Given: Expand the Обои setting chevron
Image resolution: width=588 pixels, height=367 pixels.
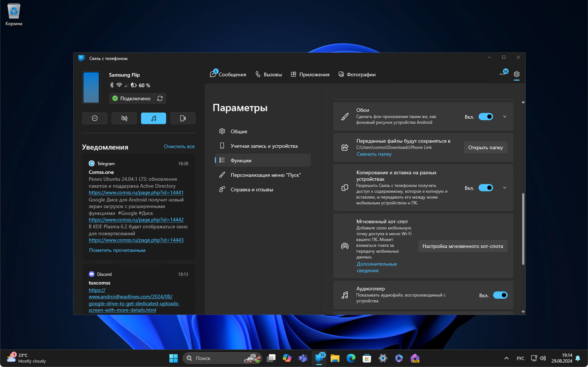Looking at the screenshot, I should (x=505, y=117).
